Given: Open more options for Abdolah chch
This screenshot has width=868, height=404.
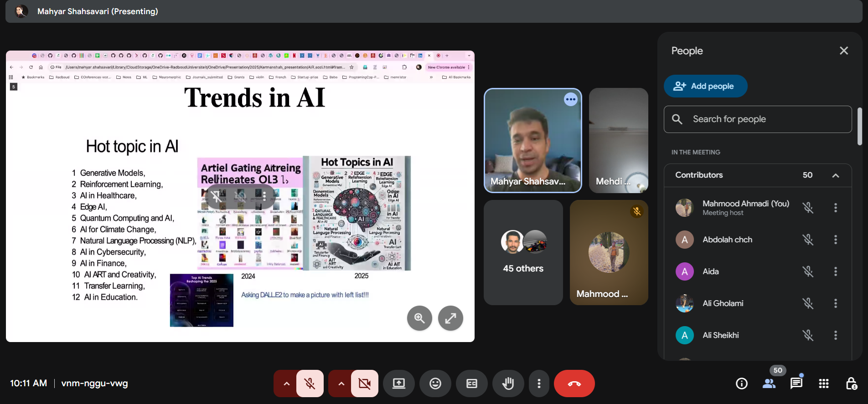Looking at the screenshot, I should [x=836, y=240].
